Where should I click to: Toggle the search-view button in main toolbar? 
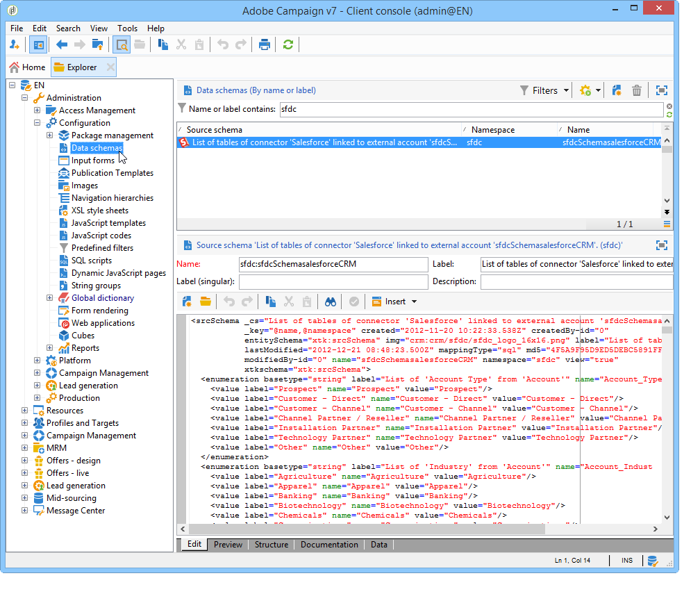pyautogui.click(x=122, y=45)
